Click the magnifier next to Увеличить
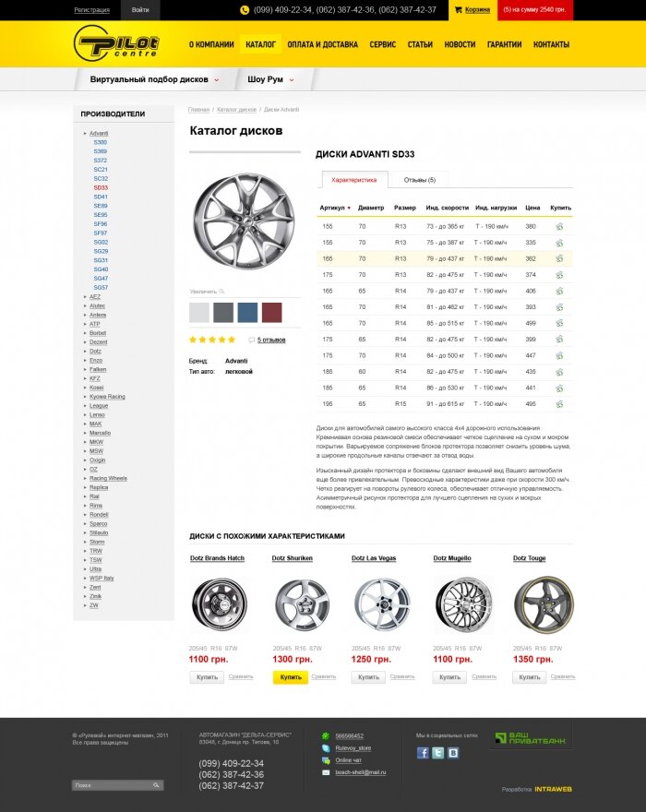The image size is (646, 812). (x=221, y=292)
